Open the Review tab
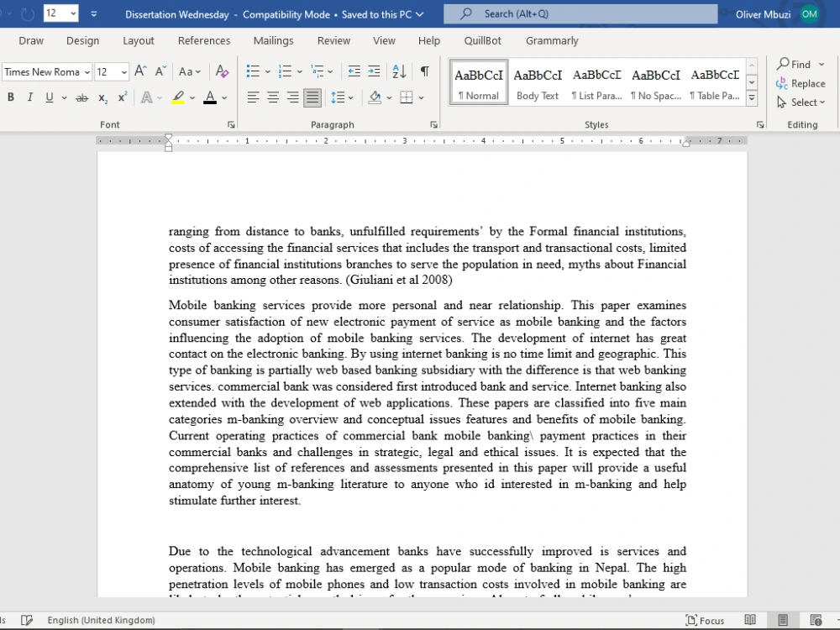The width and height of the screenshot is (840, 630). point(333,40)
